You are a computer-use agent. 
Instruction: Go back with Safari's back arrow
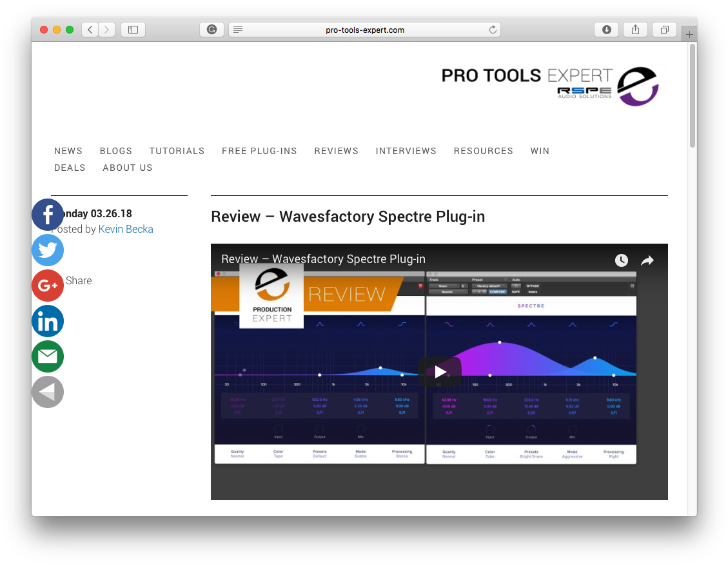click(90, 30)
